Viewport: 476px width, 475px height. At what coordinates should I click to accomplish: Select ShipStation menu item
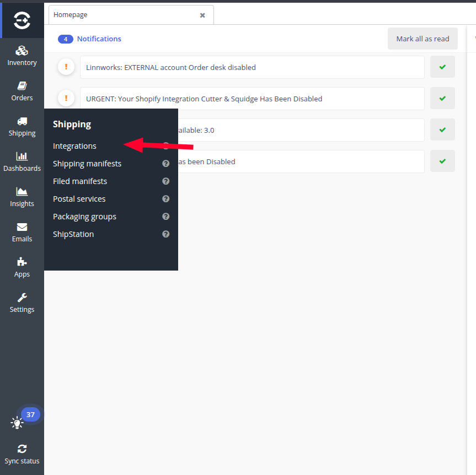(x=73, y=234)
